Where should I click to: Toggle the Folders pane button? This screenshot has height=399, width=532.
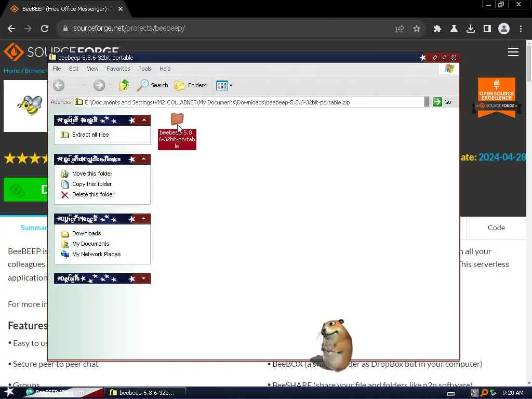point(190,85)
